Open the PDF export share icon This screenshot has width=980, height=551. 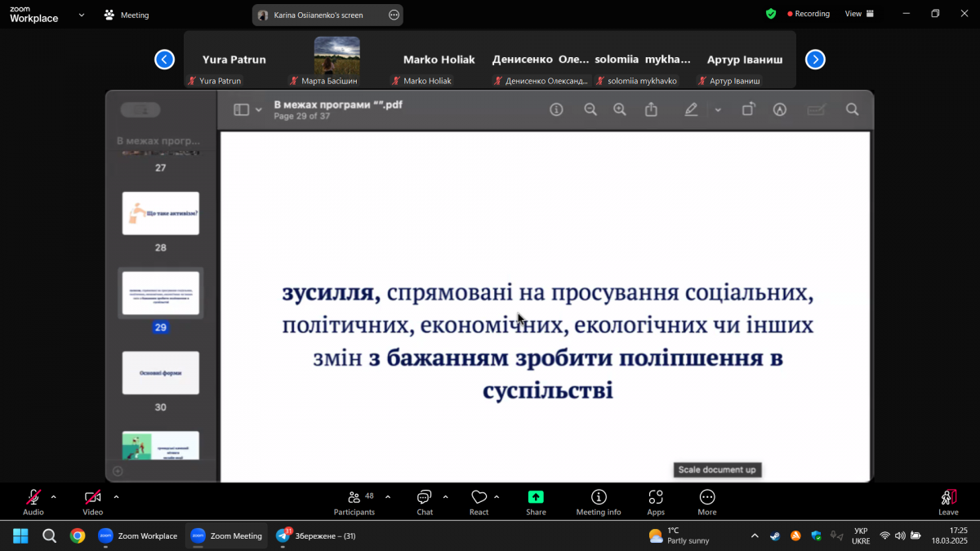pos(651,109)
